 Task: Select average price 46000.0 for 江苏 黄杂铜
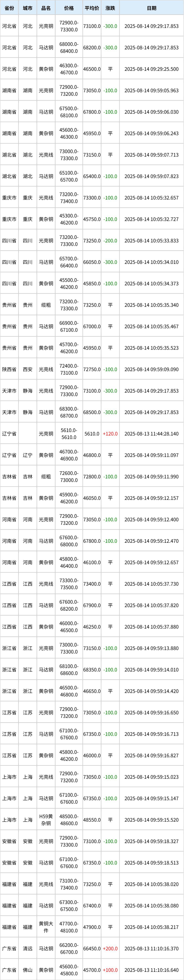(x=92, y=755)
